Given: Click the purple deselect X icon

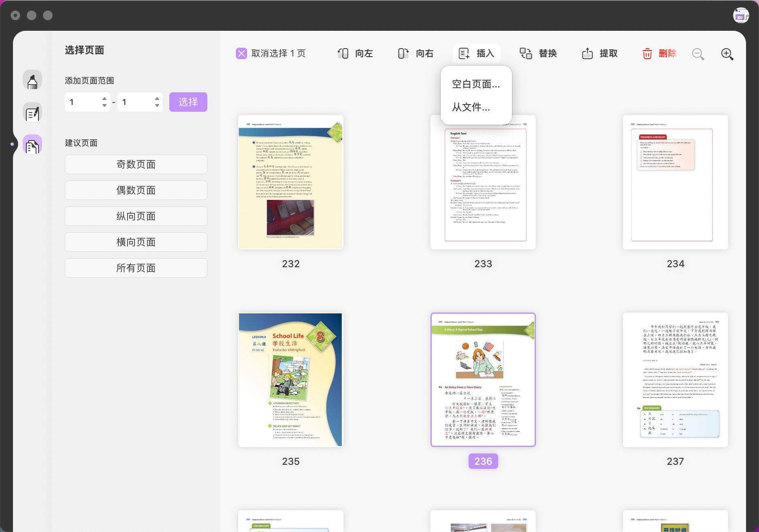Looking at the screenshot, I should point(241,53).
